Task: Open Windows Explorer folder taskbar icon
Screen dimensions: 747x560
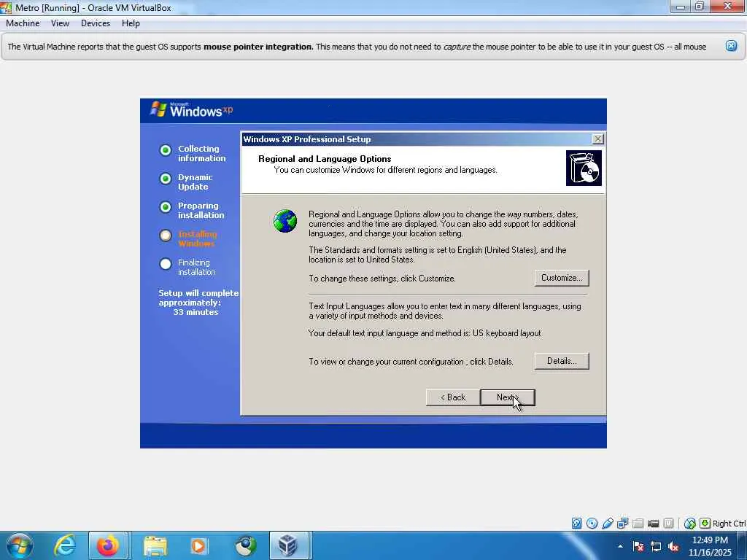Action: pos(155,545)
